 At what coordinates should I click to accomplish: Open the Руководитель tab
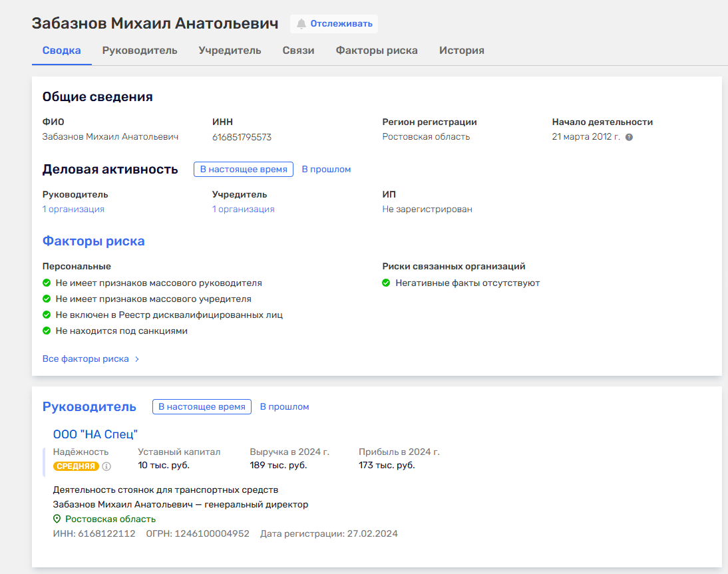(140, 51)
